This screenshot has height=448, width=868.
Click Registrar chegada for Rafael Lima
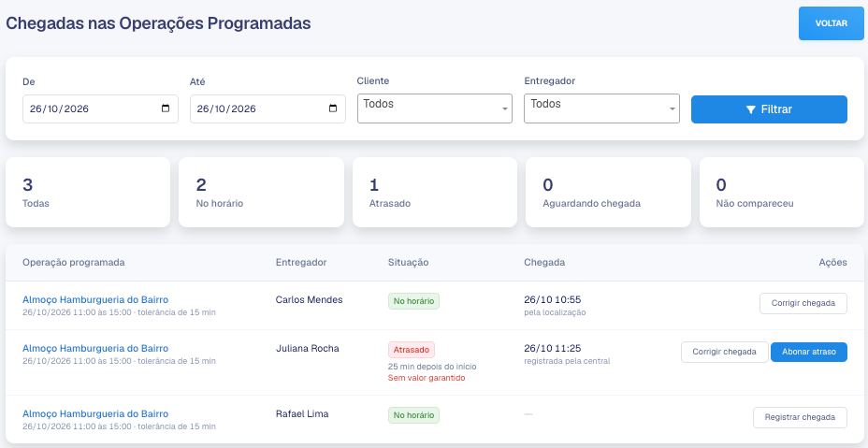800,417
